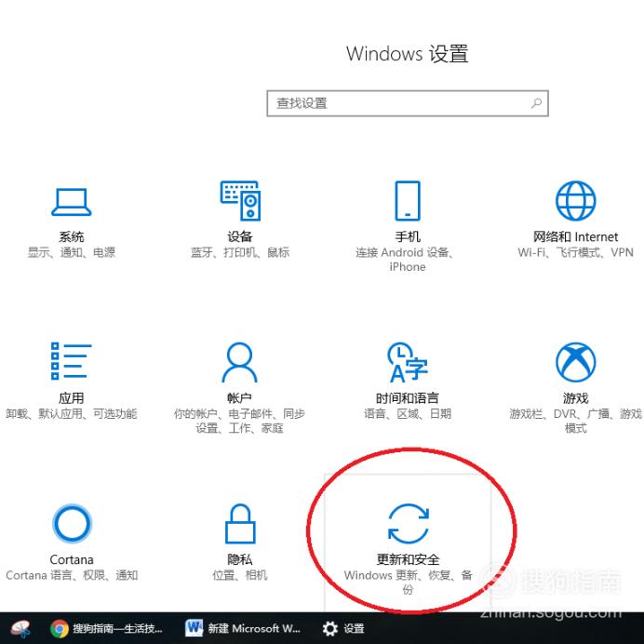Open the 系统 laptop icon
The height and width of the screenshot is (644, 644).
click(71, 202)
